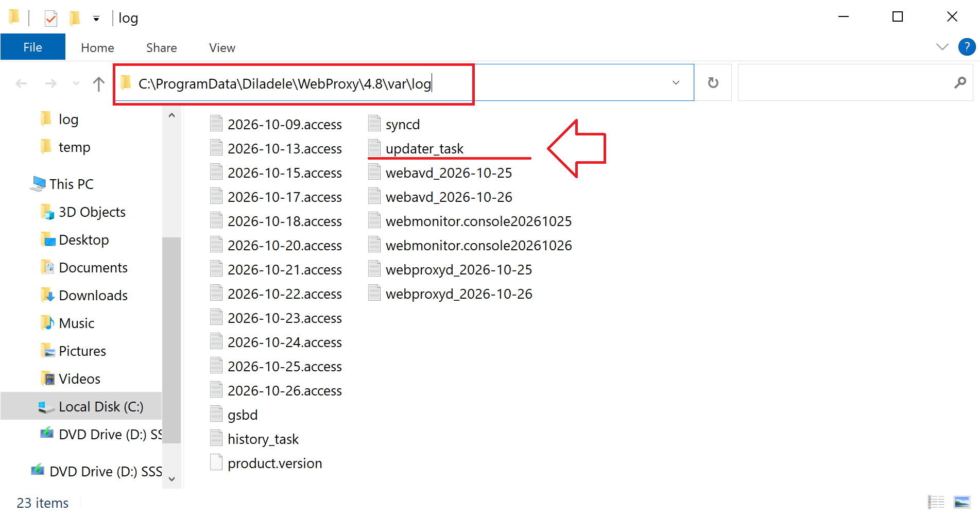Open the Share ribbon tab
Viewport: 980px width, 516px height.
pyautogui.click(x=161, y=48)
